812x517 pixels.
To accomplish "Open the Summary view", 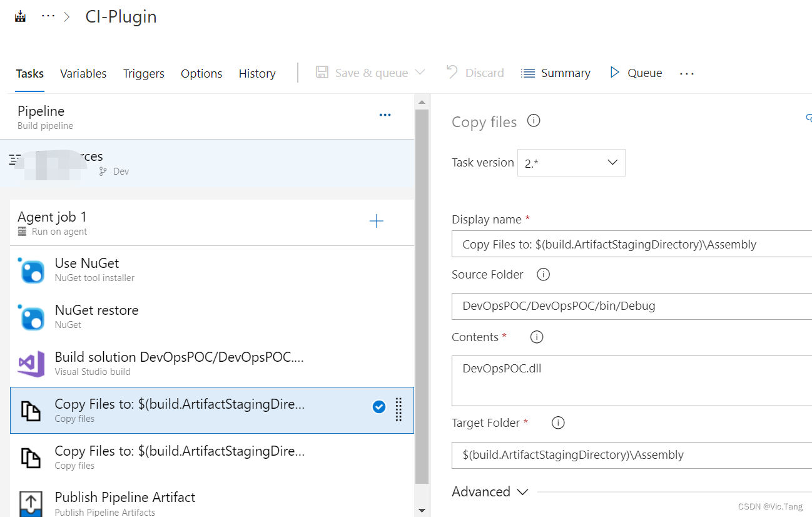I will click(556, 72).
